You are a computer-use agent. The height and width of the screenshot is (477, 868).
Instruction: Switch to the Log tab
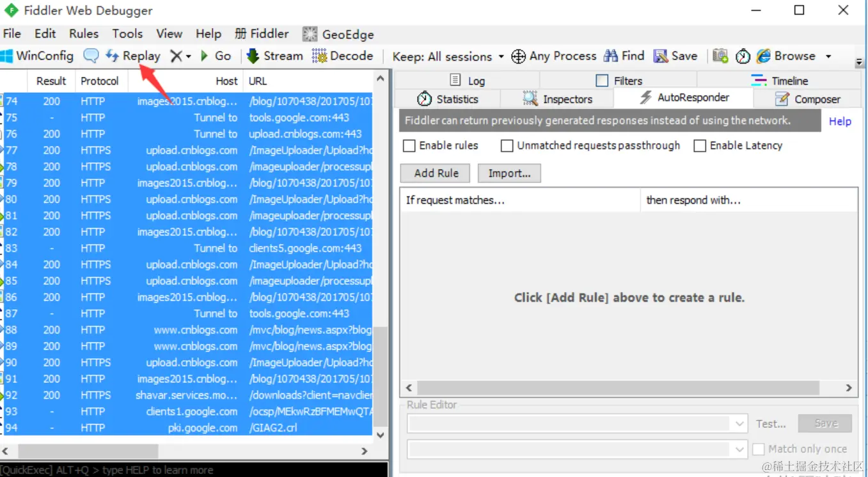(x=468, y=80)
